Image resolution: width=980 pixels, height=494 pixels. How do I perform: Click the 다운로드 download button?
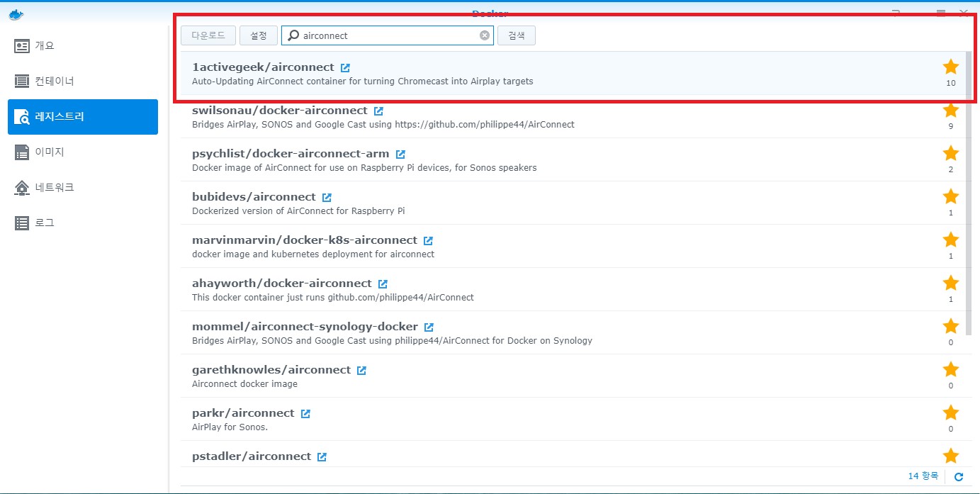208,35
